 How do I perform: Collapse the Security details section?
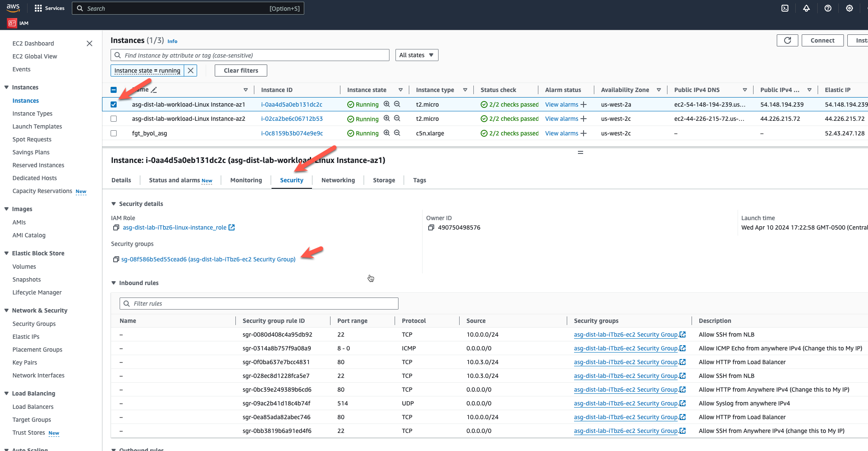[x=114, y=204]
